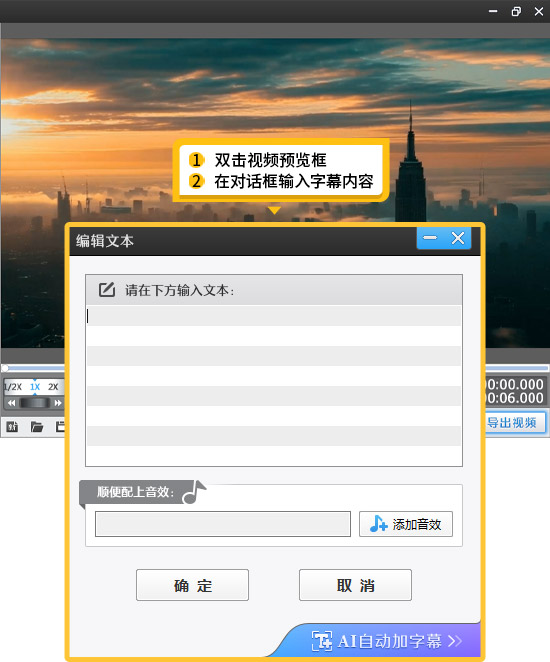Select 1/2X playback speed
550x662 pixels.
(x=13, y=387)
